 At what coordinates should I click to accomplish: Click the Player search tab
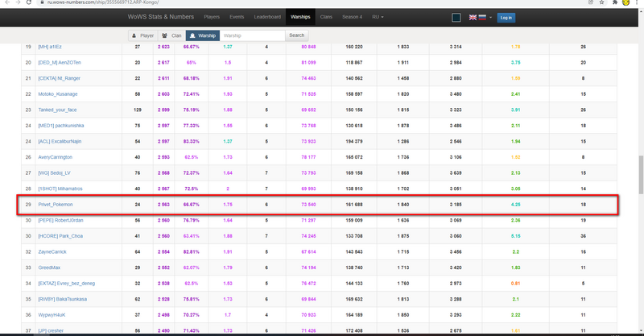(143, 35)
